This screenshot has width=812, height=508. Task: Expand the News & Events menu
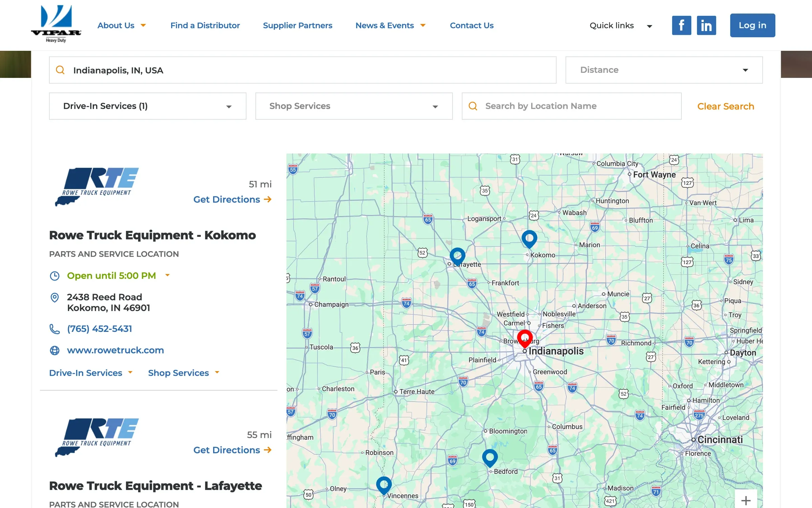pyautogui.click(x=390, y=25)
